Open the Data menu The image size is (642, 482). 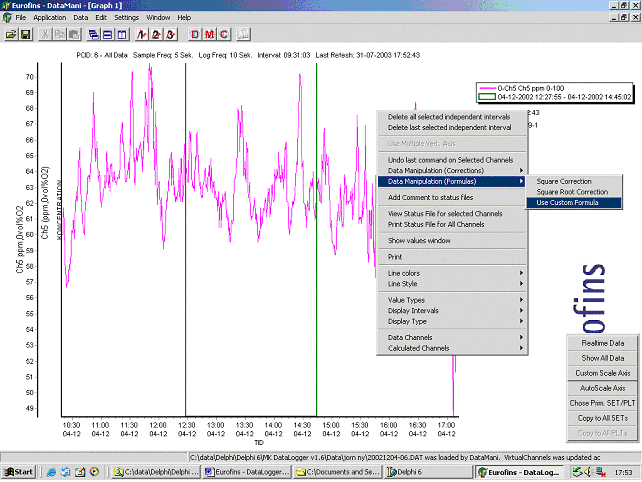(x=81, y=18)
